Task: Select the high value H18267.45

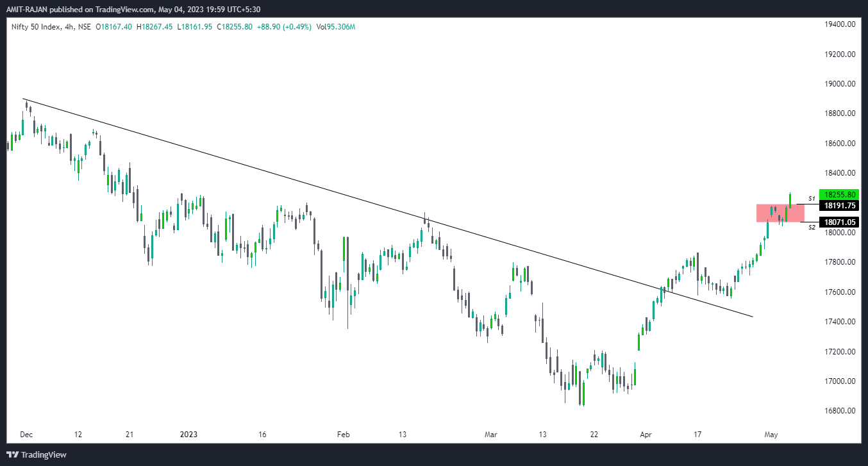Action: point(156,27)
